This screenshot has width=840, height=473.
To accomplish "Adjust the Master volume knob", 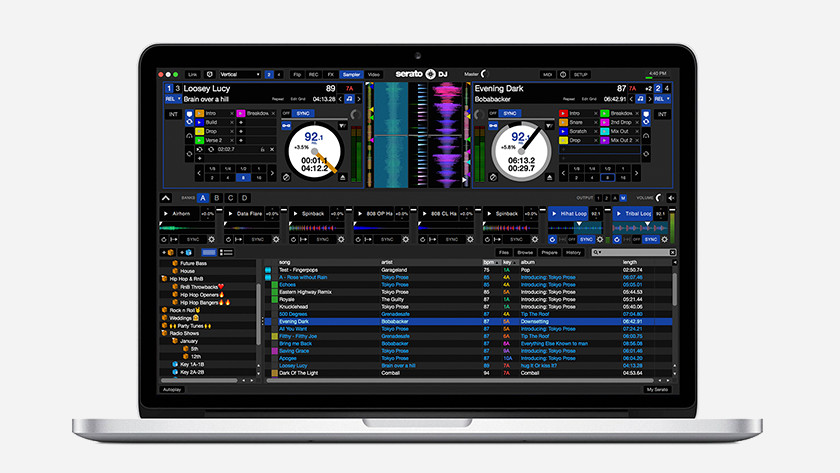I will click(x=484, y=74).
